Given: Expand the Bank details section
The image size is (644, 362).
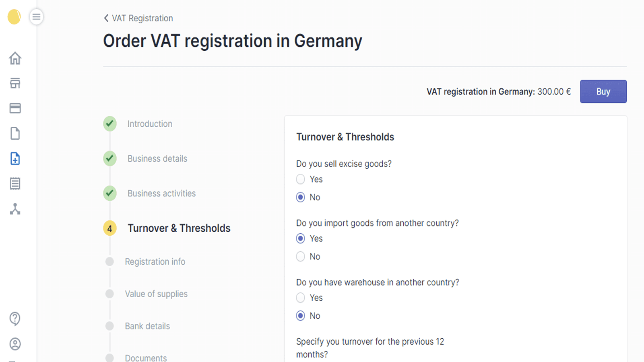Looking at the screenshot, I should (x=147, y=326).
